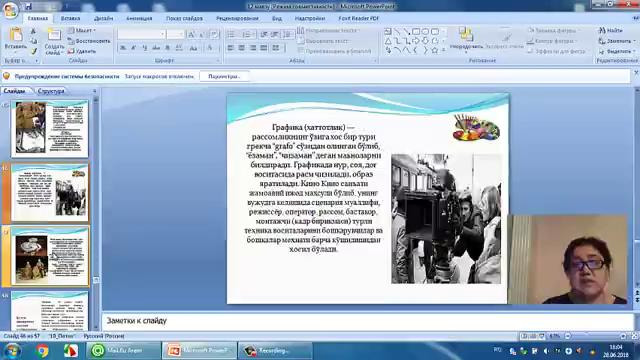Toggle Bold formatting
The image size is (640, 360).
(123, 48)
